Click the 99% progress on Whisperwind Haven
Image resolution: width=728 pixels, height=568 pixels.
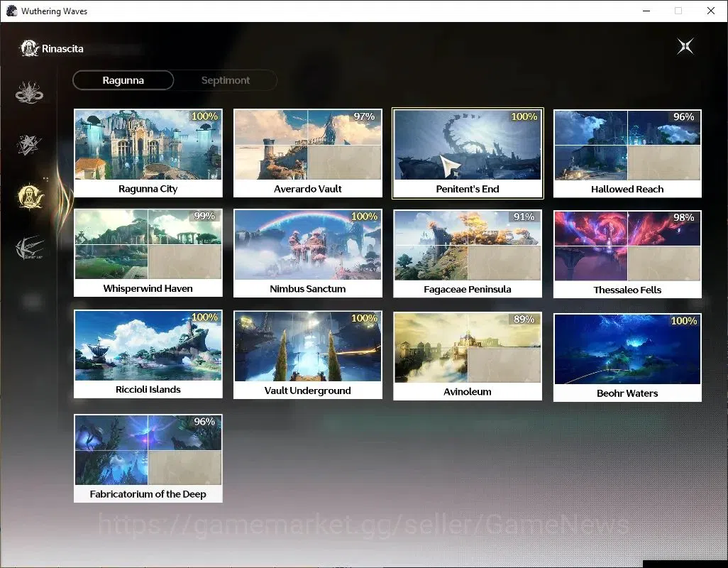tap(204, 216)
